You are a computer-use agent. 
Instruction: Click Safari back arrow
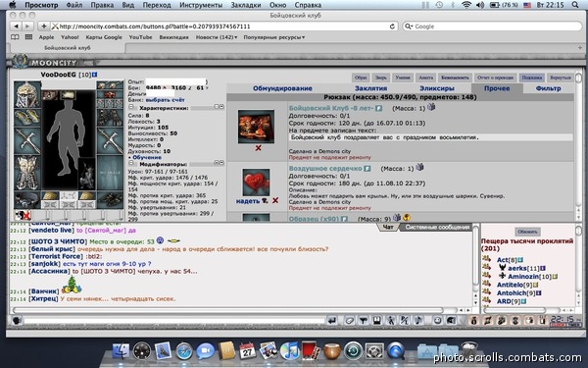[x=16, y=26]
